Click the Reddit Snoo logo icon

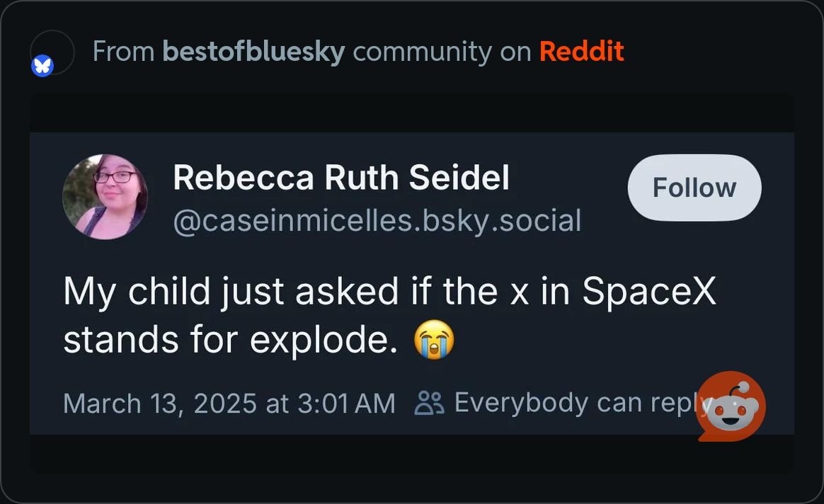coord(732,406)
